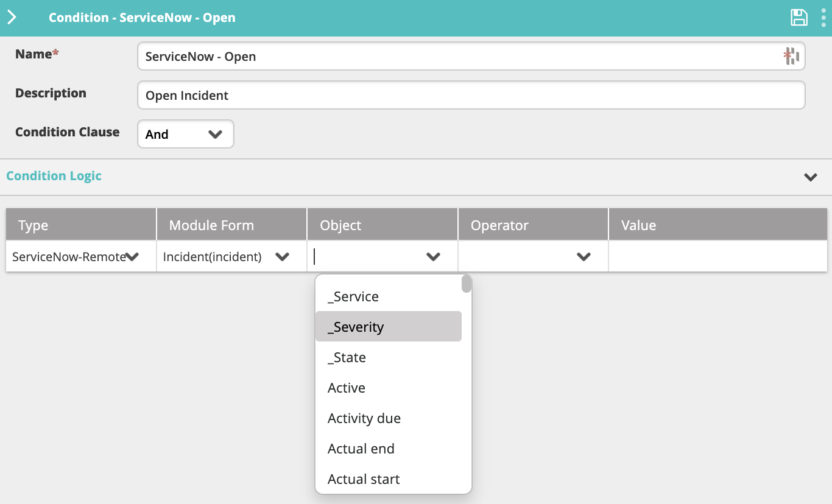Click the Object column header
The image size is (832, 504).
coord(383,225)
